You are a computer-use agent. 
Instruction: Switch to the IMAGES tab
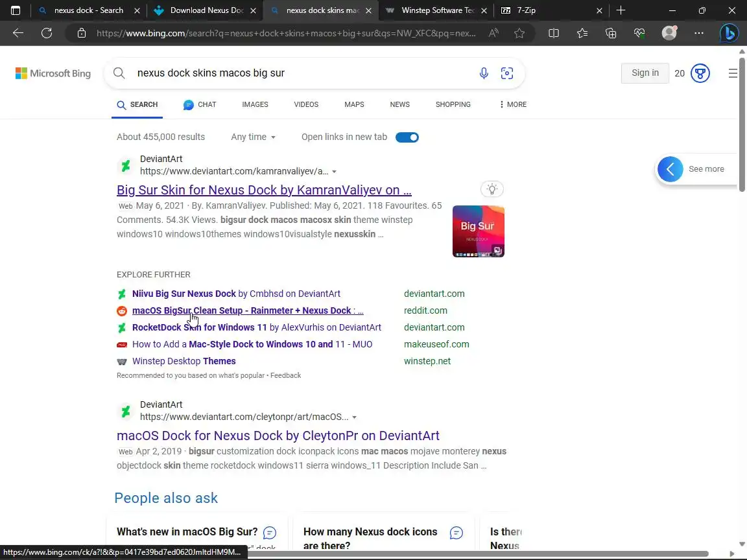tap(255, 104)
